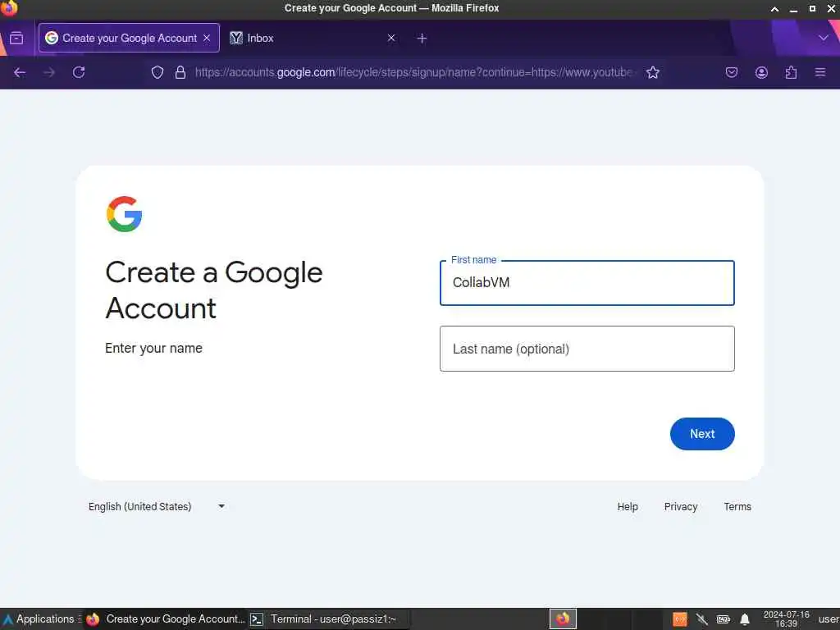The image size is (840, 630).
Task: Close the Create your Google Account tab
Action: [207, 38]
